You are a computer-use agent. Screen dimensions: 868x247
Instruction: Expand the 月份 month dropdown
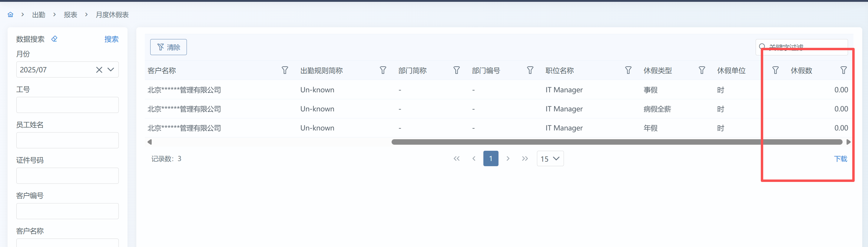[x=111, y=70]
